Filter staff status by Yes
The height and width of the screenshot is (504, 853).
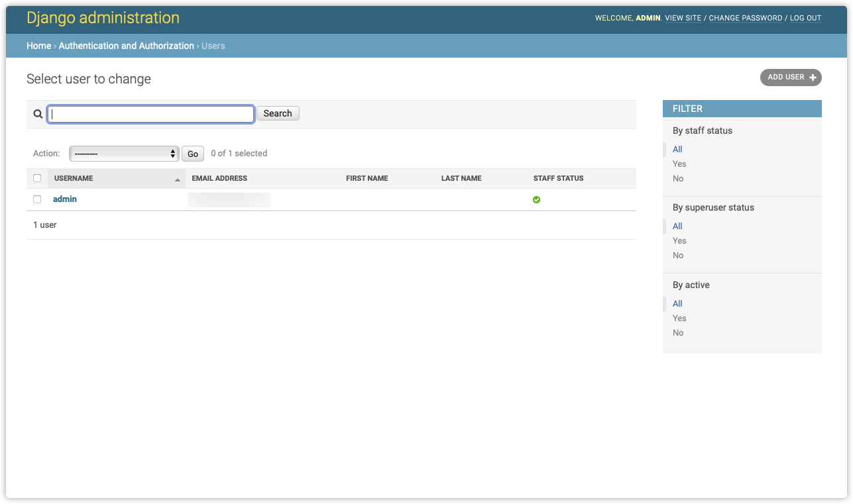coord(679,164)
